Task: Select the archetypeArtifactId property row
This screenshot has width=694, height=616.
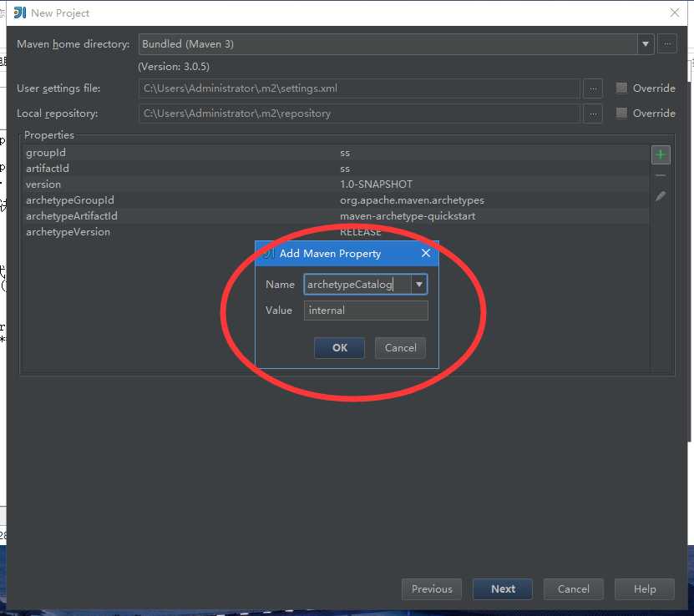Action: point(337,216)
